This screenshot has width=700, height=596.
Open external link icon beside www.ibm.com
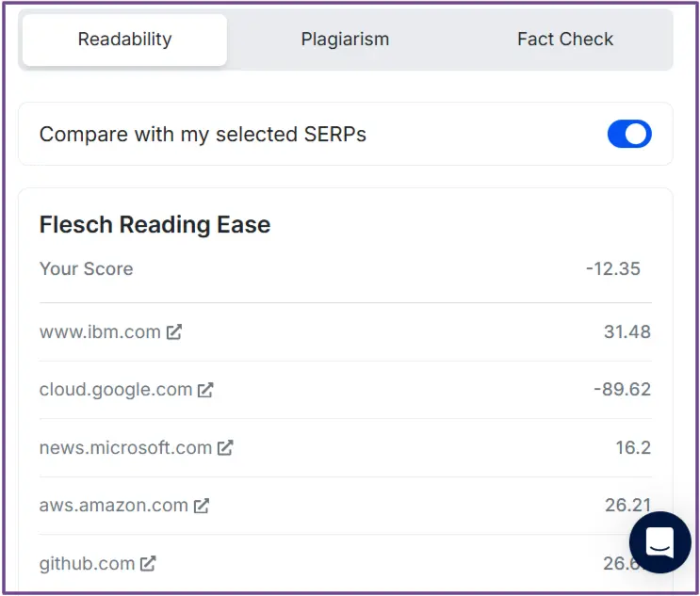coord(174,331)
